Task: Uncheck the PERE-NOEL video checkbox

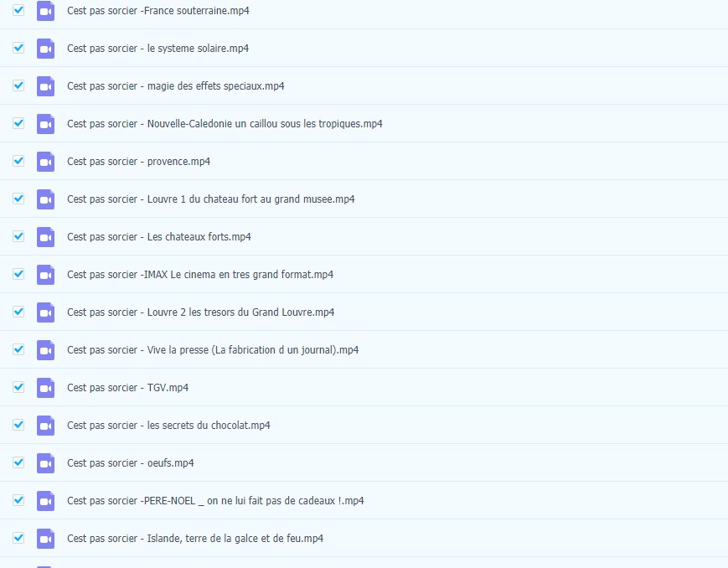Action: tap(18, 500)
